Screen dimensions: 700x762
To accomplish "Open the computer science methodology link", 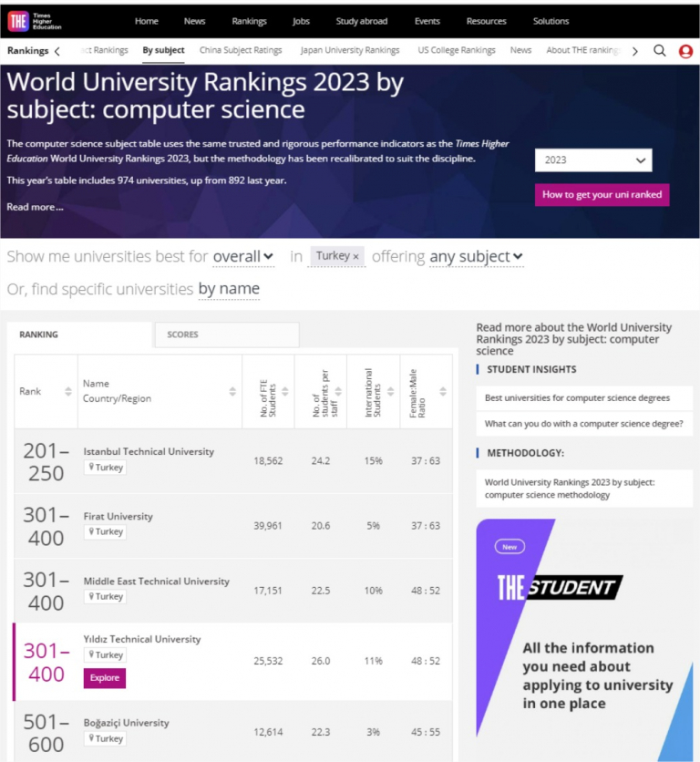I will click(x=584, y=489).
